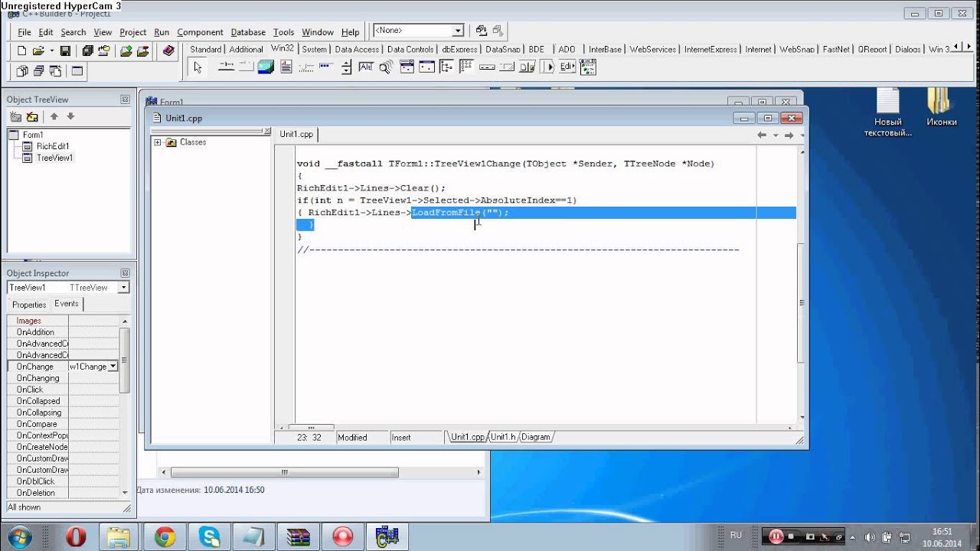Click the Open Project toolbar icon
980x551 pixels.
click(x=104, y=51)
